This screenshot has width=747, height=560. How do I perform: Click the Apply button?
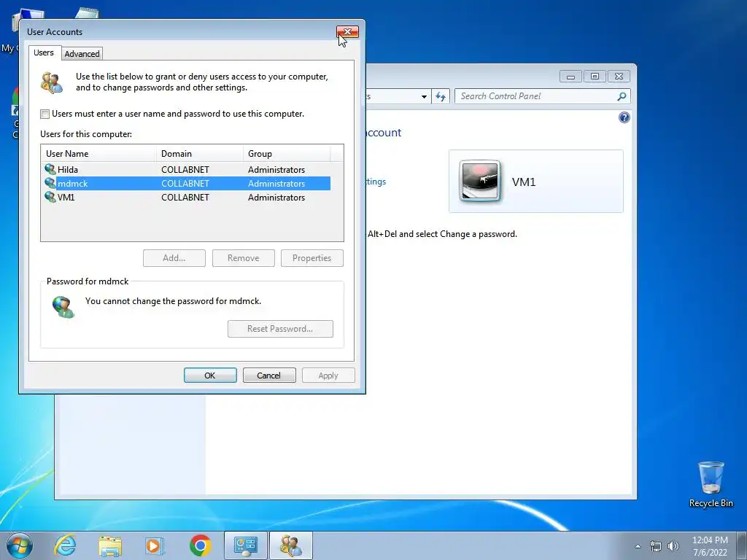pyautogui.click(x=328, y=376)
